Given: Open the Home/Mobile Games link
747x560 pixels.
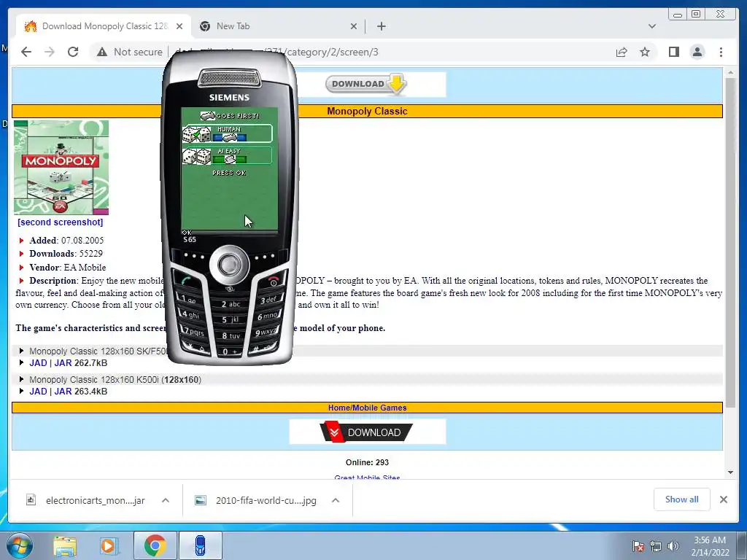Looking at the screenshot, I should [x=367, y=408].
